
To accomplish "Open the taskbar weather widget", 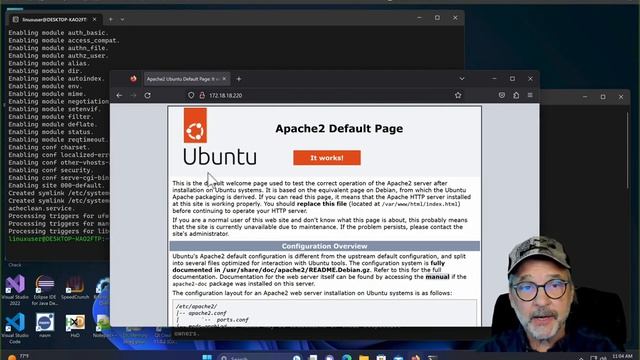I will coord(18,356).
